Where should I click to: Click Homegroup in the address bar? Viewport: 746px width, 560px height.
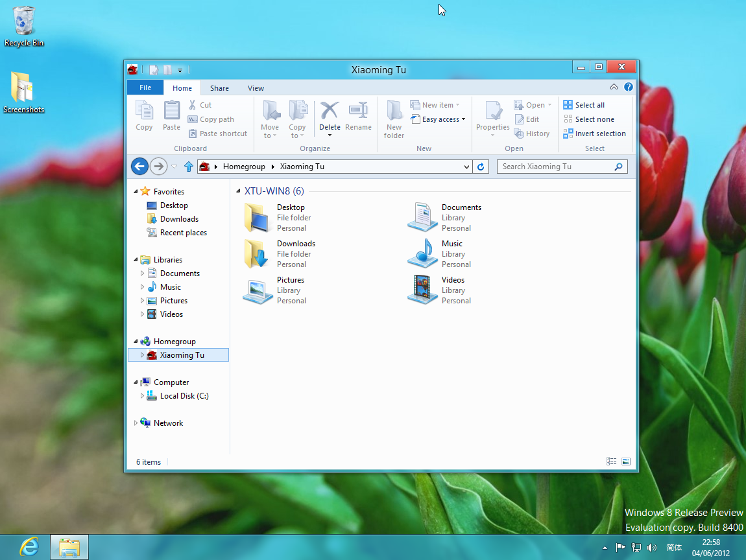(x=244, y=167)
